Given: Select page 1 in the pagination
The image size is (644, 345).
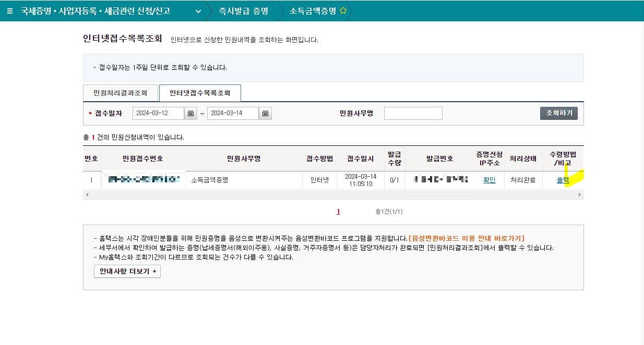Looking at the screenshot, I should [x=338, y=212].
